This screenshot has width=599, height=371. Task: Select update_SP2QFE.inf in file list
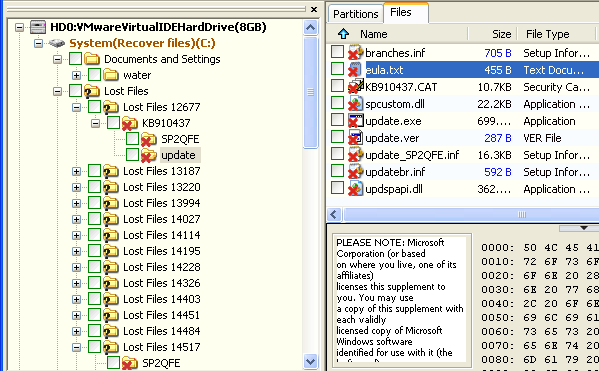pos(412,155)
